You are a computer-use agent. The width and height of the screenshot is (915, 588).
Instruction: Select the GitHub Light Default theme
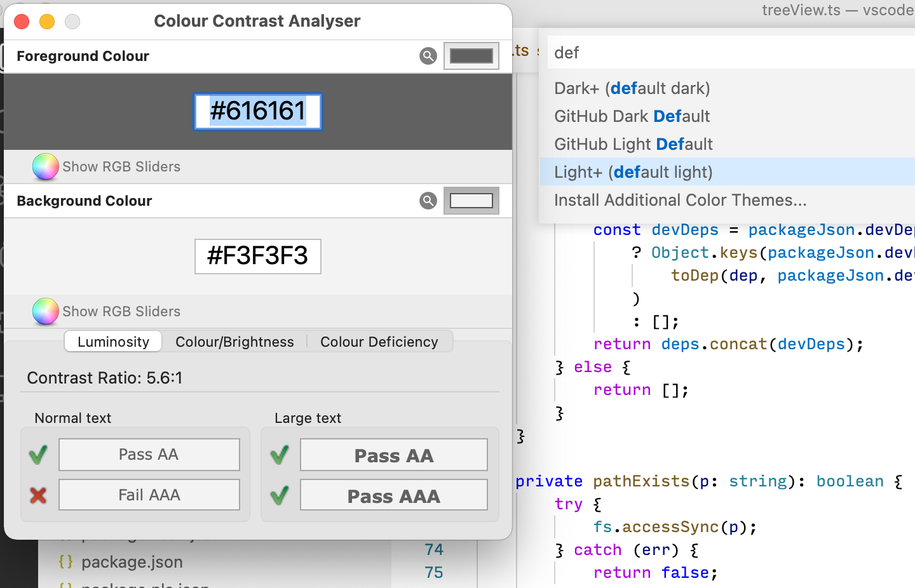[727, 144]
